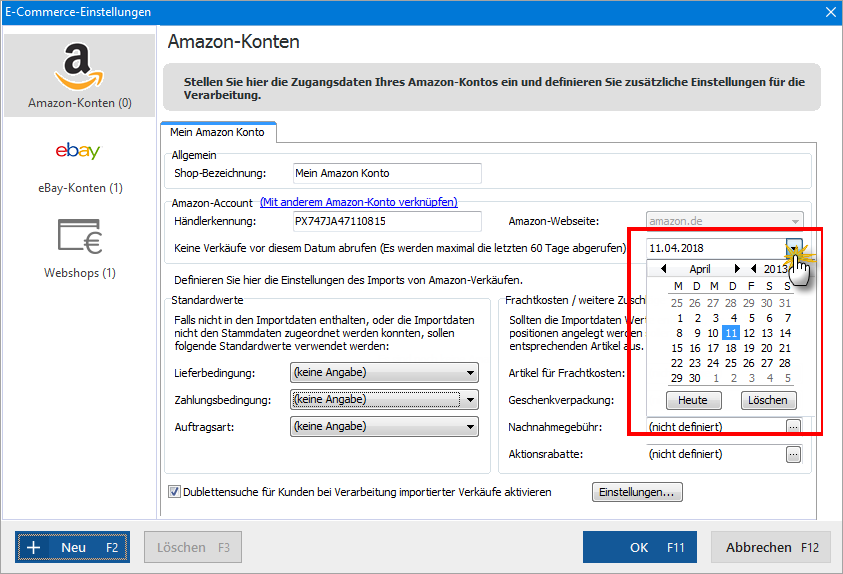Open Amazon-Konten section in sidebar
843x574 pixels.
[x=80, y=75]
